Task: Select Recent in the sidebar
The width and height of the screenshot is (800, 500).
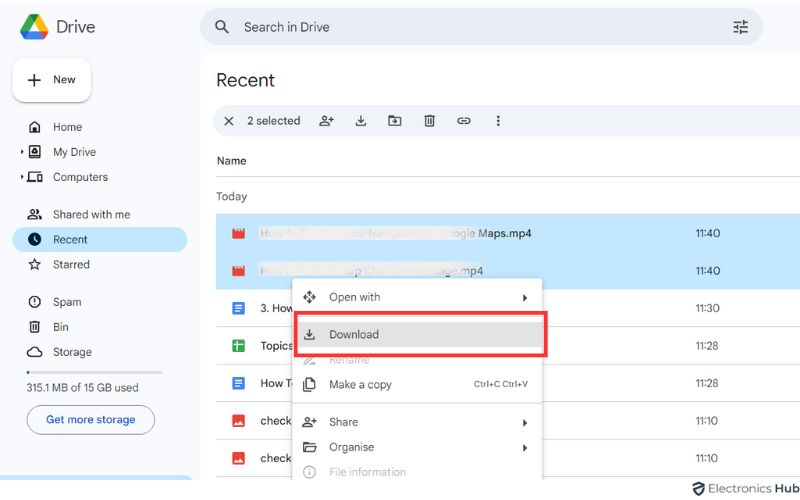Action: (99, 239)
